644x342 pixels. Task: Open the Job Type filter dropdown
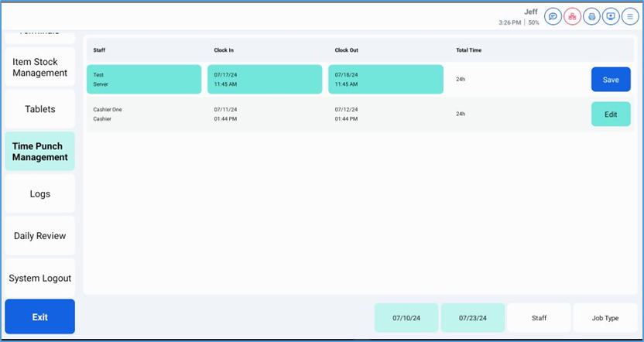605,318
